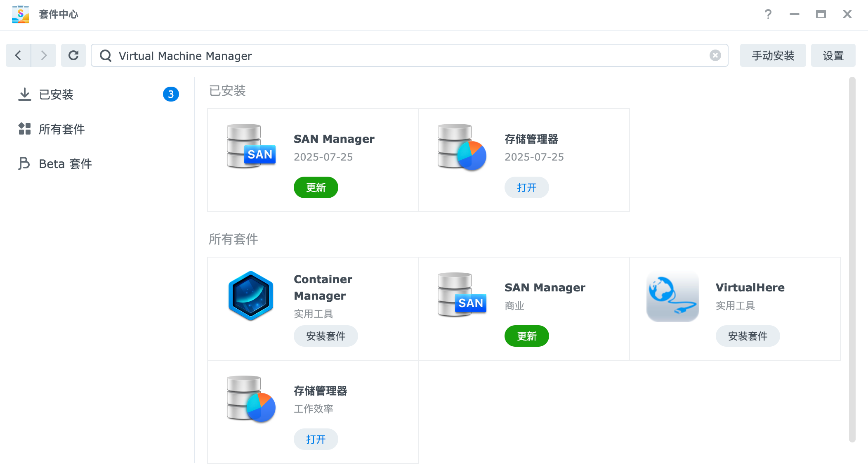Click the VirtualHere package icon

tap(672, 296)
